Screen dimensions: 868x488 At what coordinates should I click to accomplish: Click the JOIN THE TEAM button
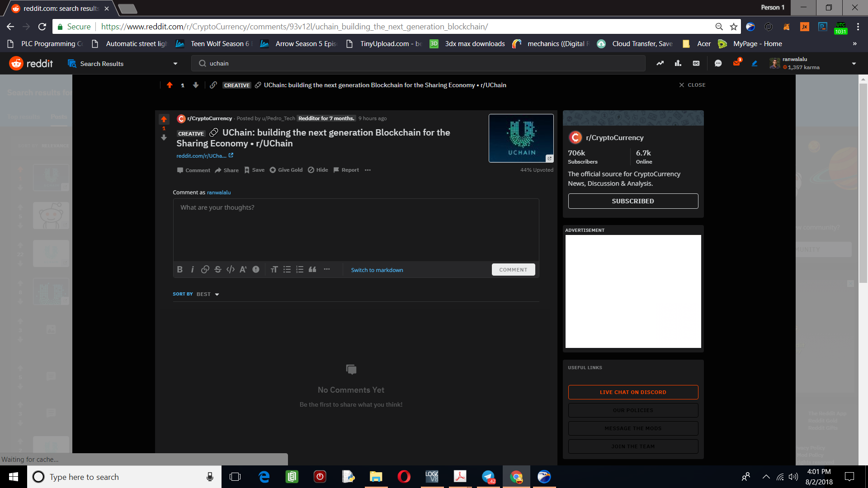point(633,446)
